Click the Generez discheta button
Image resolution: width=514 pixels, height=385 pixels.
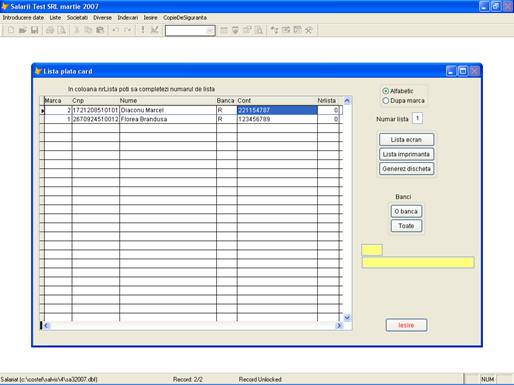coord(406,169)
